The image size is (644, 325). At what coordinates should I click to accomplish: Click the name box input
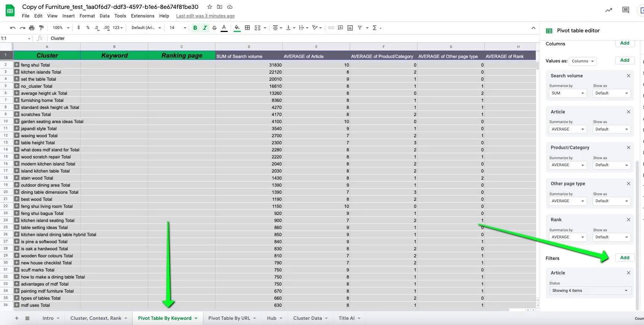tap(16, 38)
